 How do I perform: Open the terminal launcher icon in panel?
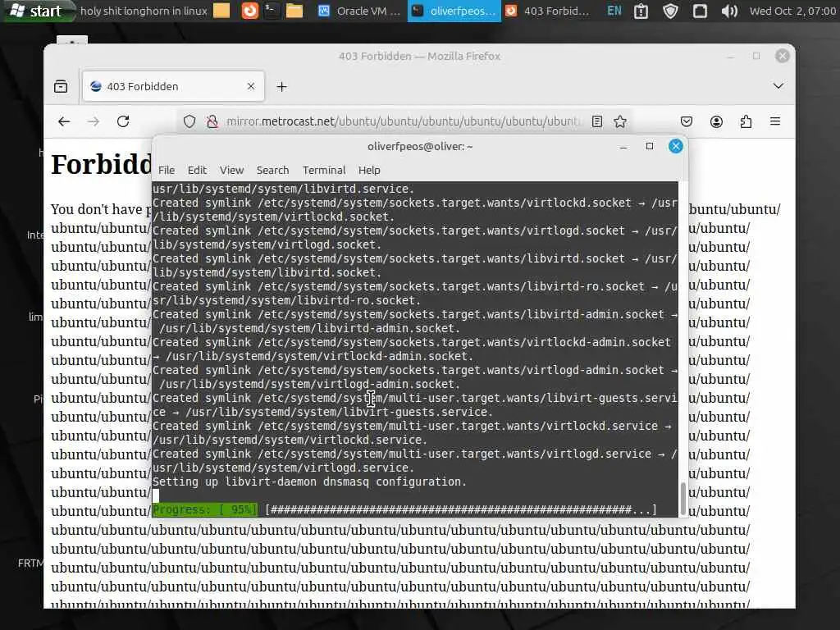click(x=272, y=11)
